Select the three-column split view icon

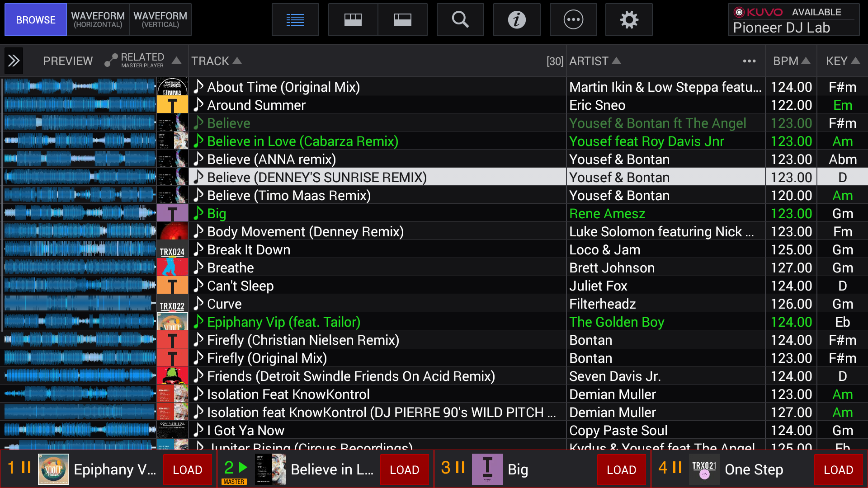[353, 20]
